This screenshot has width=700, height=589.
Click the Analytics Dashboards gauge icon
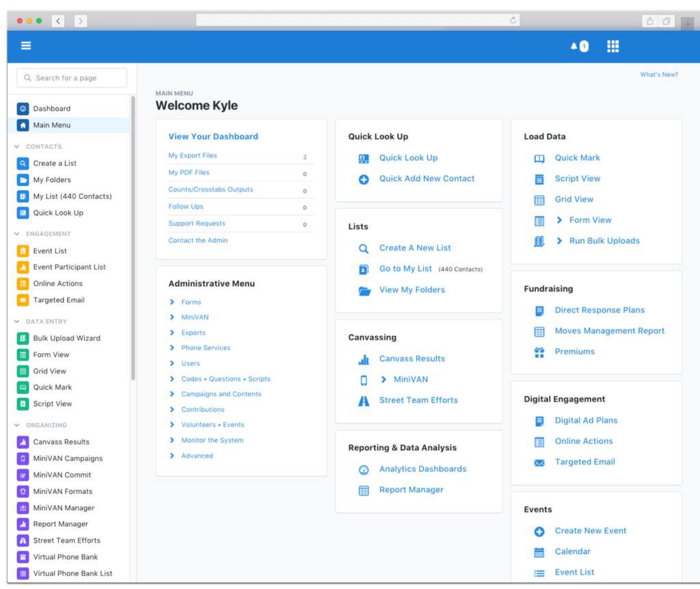364,469
